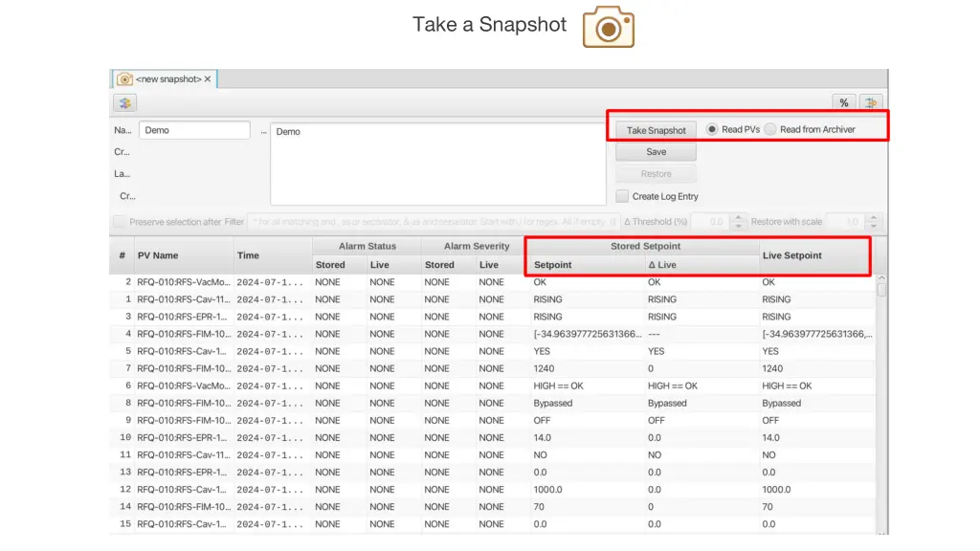Decrease the Restore with scale value
980x551 pixels.
tap(874, 226)
